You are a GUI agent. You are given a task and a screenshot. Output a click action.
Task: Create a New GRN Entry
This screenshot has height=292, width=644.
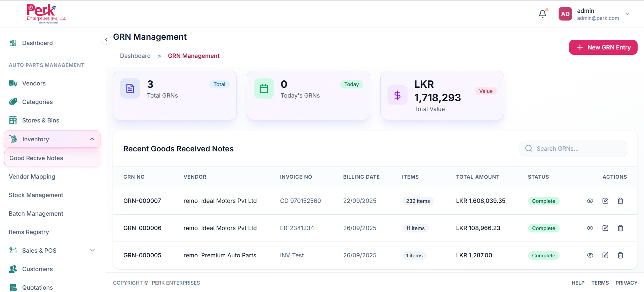[x=603, y=47]
